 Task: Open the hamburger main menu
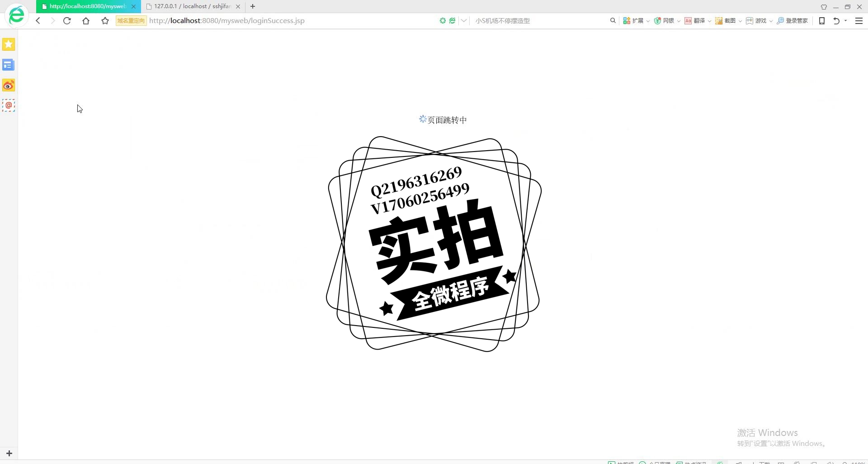pos(859,21)
